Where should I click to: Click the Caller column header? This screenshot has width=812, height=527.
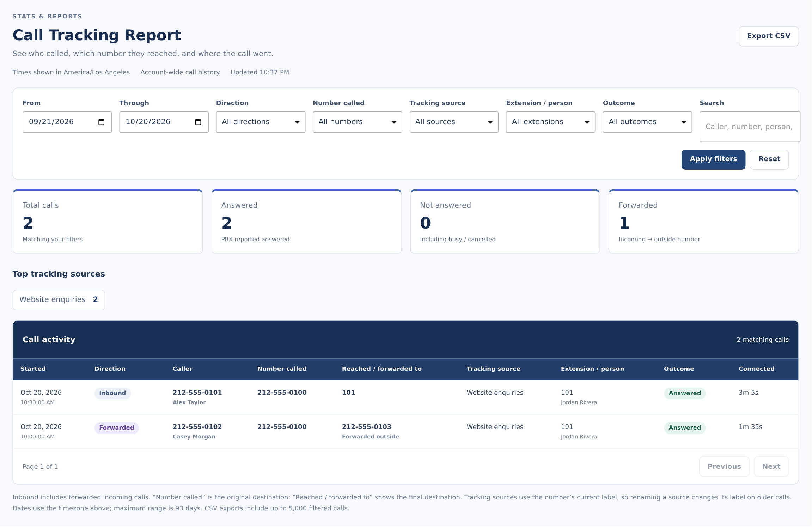182,369
